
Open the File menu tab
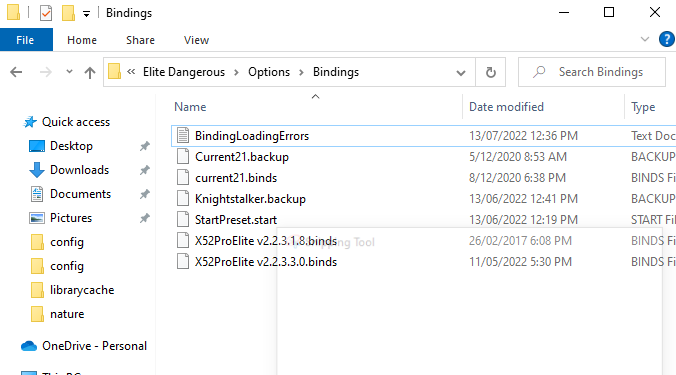tap(26, 40)
